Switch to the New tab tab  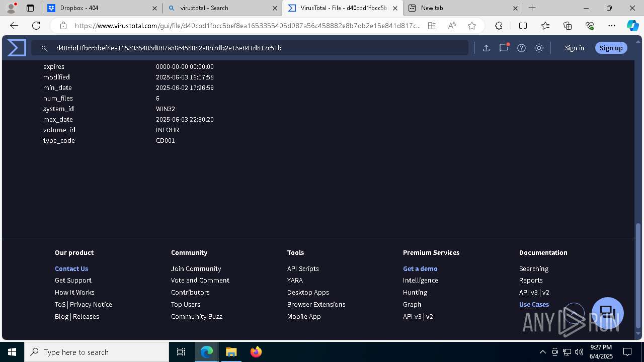(x=463, y=8)
